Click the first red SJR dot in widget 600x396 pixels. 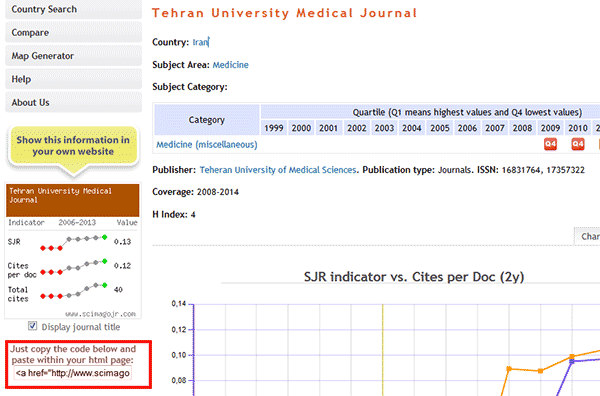tap(43, 248)
